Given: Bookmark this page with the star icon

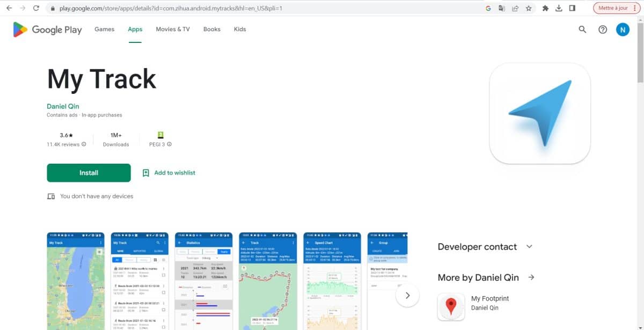Looking at the screenshot, I should (529, 8).
